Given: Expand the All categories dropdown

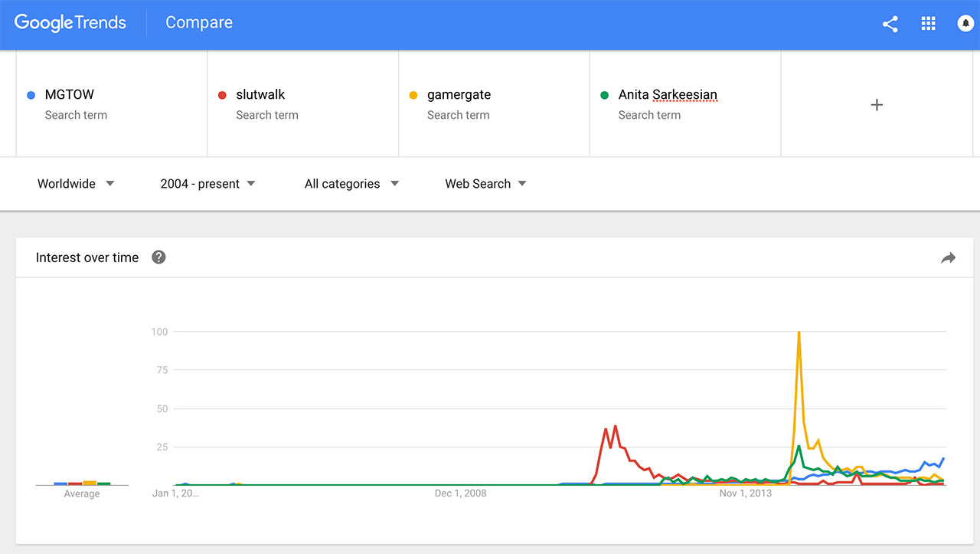Looking at the screenshot, I should click(351, 184).
